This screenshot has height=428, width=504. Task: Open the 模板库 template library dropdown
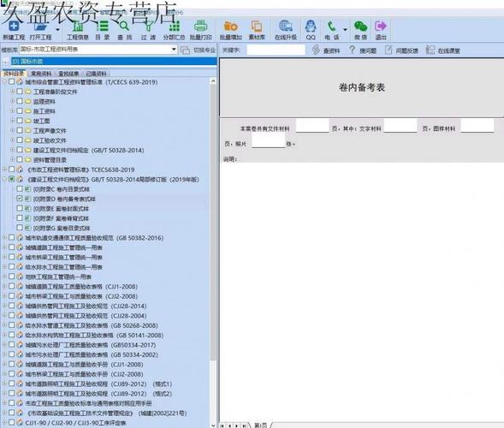(x=174, y=50)
